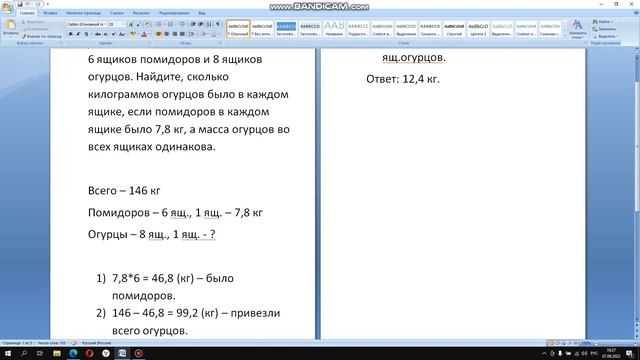640x360 pixels.
Task: Decrease paragraph indent
Action: (193, 24)
